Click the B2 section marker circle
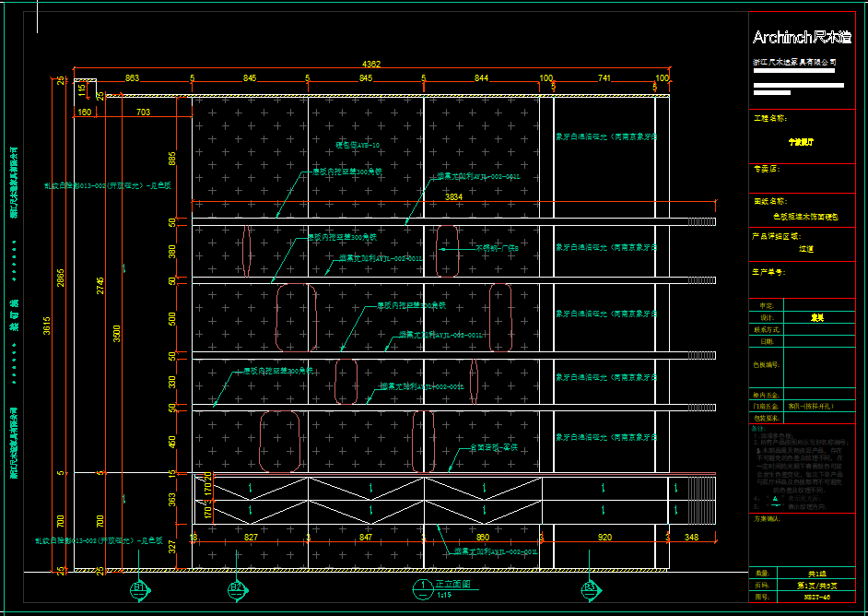This screenshot has height=616, width=868. coord(236,587)
